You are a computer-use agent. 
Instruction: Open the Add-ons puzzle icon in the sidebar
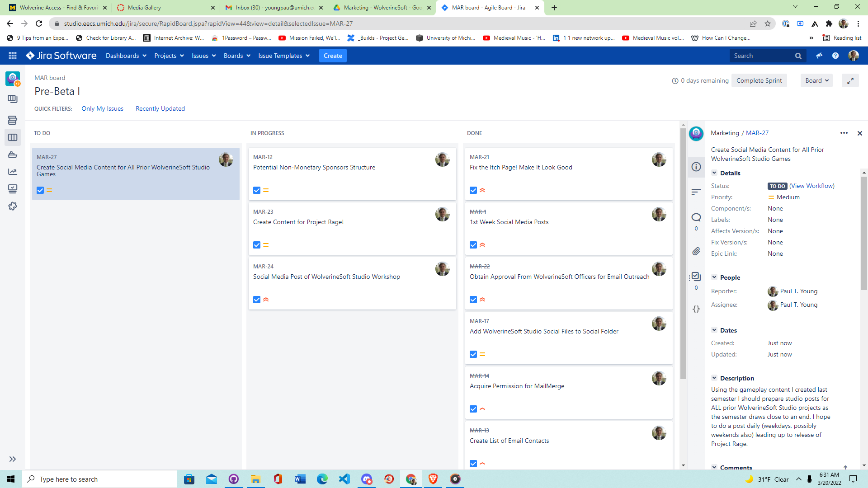(x=13, y=206)
